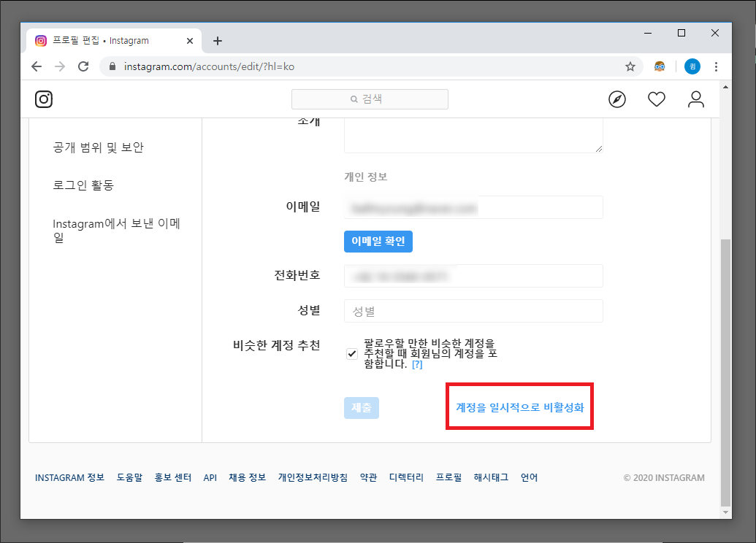Open 로그인 활동 menu item
Screen dimensions: 756x543
coord(83,185)
